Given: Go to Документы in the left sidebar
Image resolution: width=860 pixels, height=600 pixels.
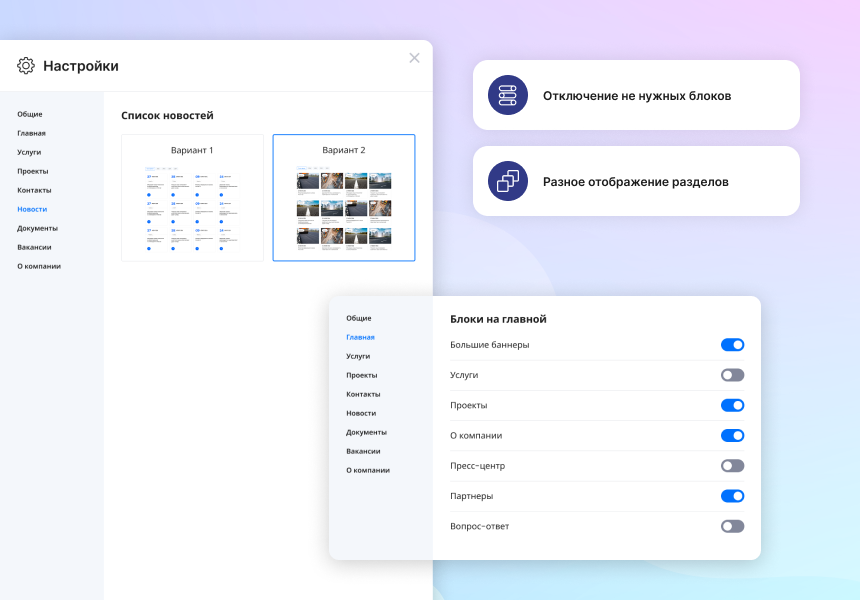Looking at the screenshot, I should point(37,228).
